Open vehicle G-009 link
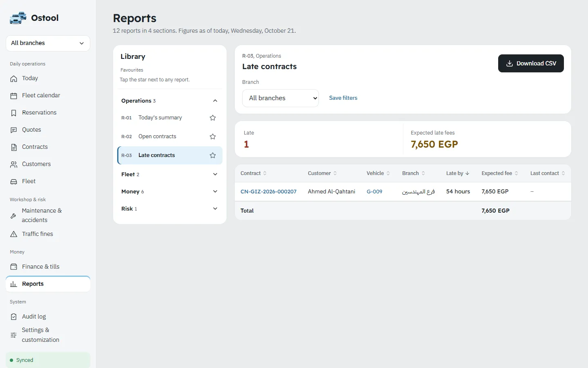This screenshot has width=588, height=368. pos(374,191)
